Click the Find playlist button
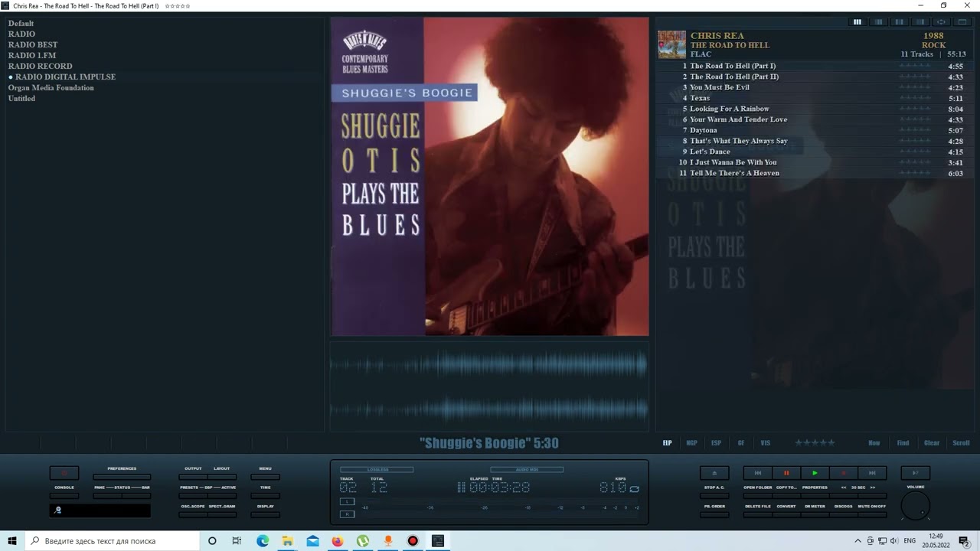 [x=903, y=443]
